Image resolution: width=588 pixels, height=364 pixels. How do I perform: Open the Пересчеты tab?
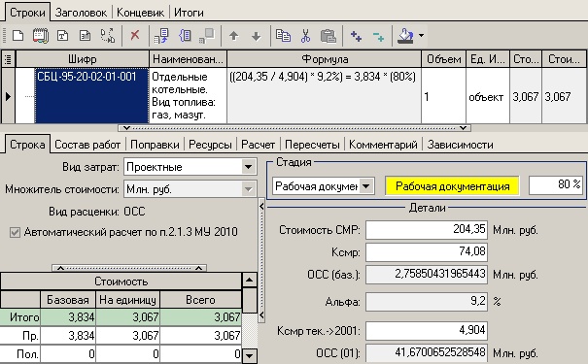click(x=312, y=145)
